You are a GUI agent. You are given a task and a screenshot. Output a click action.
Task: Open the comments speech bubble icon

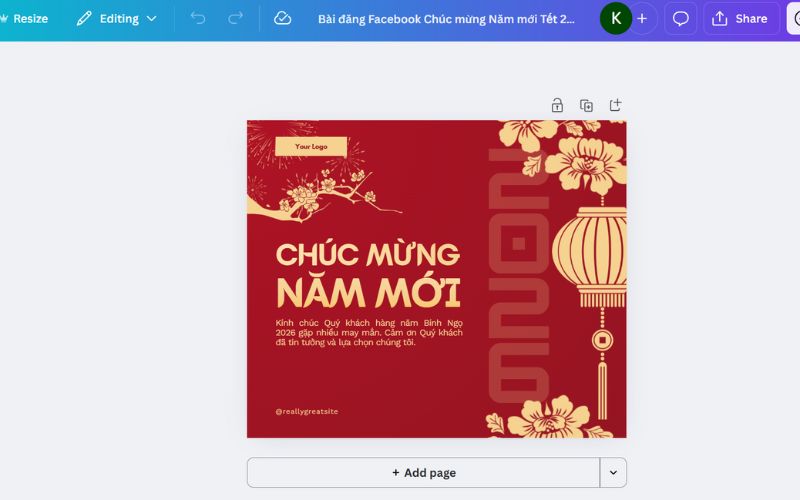pyautogui.click(x=681, y=19)
